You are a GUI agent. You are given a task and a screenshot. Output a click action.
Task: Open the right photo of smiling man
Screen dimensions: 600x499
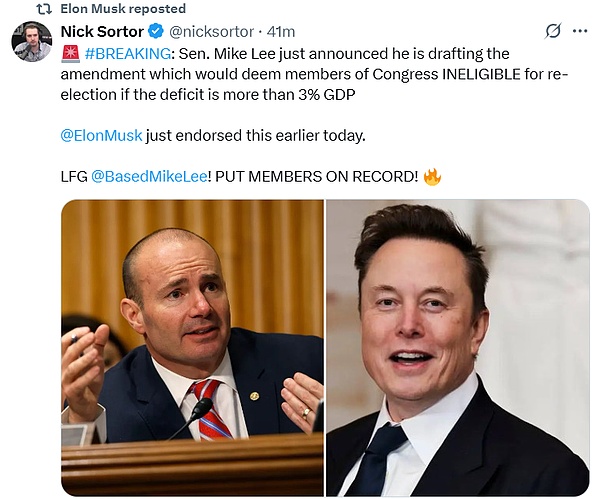pyautogui.click(x=457, y=348)
